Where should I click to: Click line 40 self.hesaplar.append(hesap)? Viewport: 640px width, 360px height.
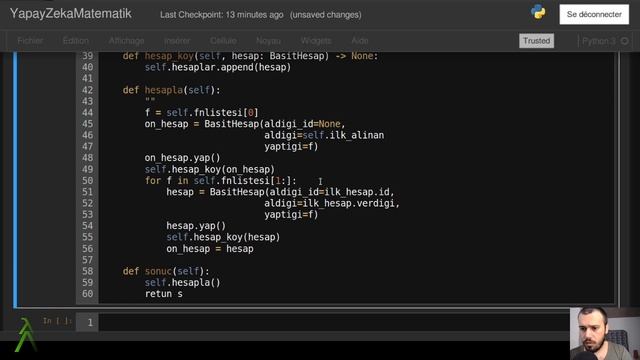click(218, 67)
